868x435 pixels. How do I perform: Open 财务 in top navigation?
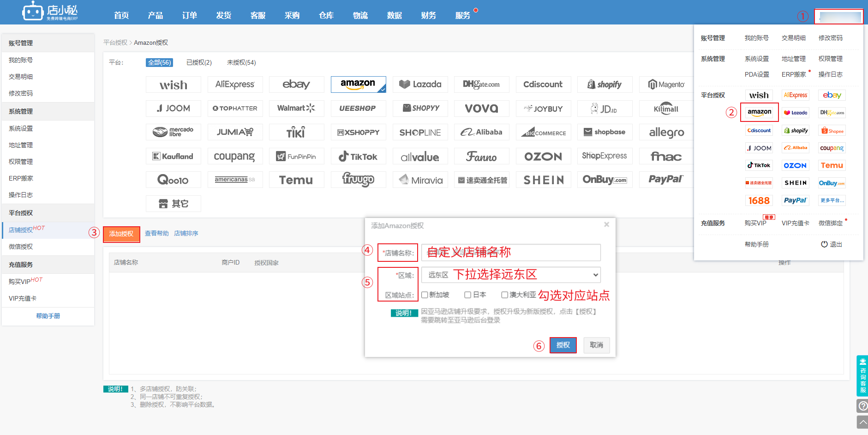(x=429, y=15)
